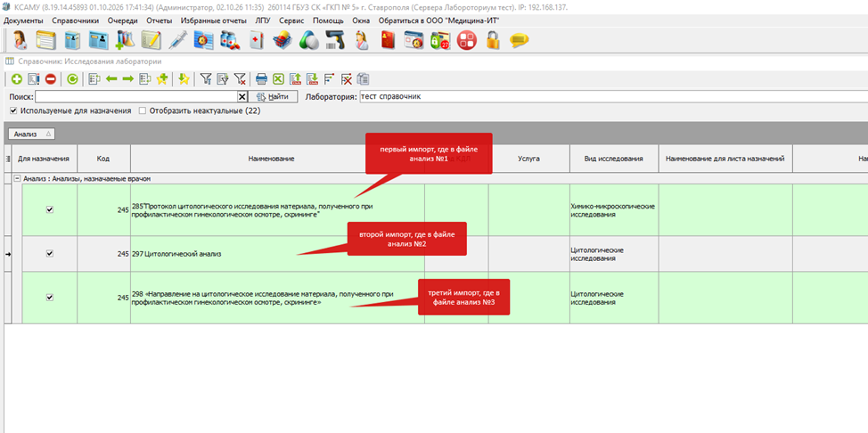Open 'Обратиться в ООО Медицина-ИТ' menu
Image resolution: width=868 pixels, height=433 pixels.
[x=439, y=20]
